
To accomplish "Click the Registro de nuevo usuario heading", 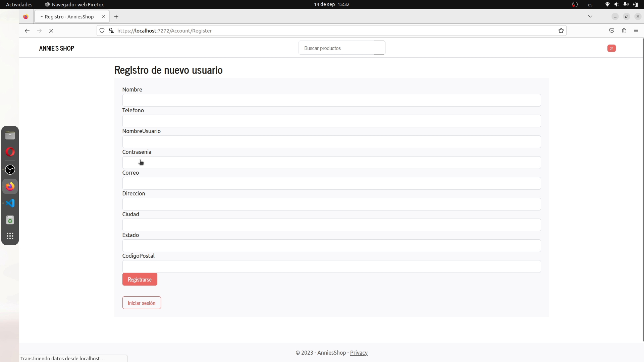I will click(x=168, y=70).
